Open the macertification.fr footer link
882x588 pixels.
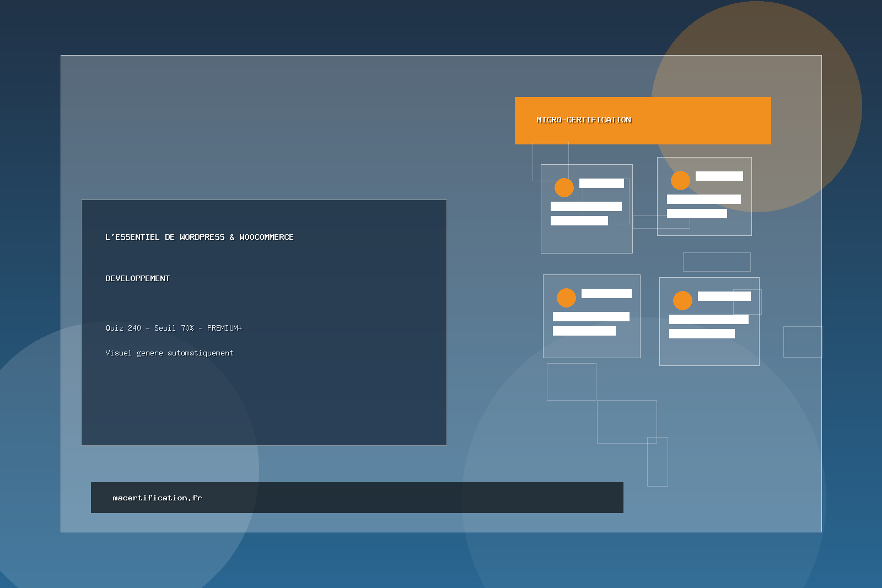157,498
